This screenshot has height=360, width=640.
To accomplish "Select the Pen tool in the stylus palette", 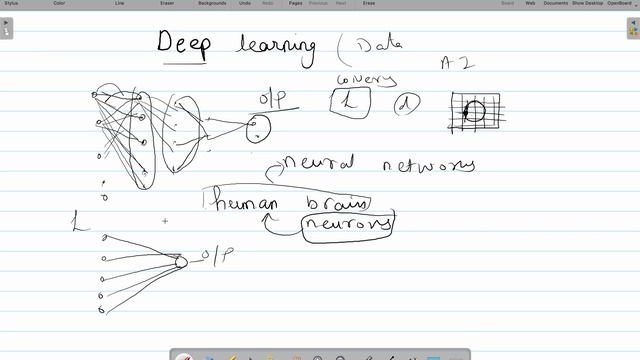I will [x=184, y=357].
